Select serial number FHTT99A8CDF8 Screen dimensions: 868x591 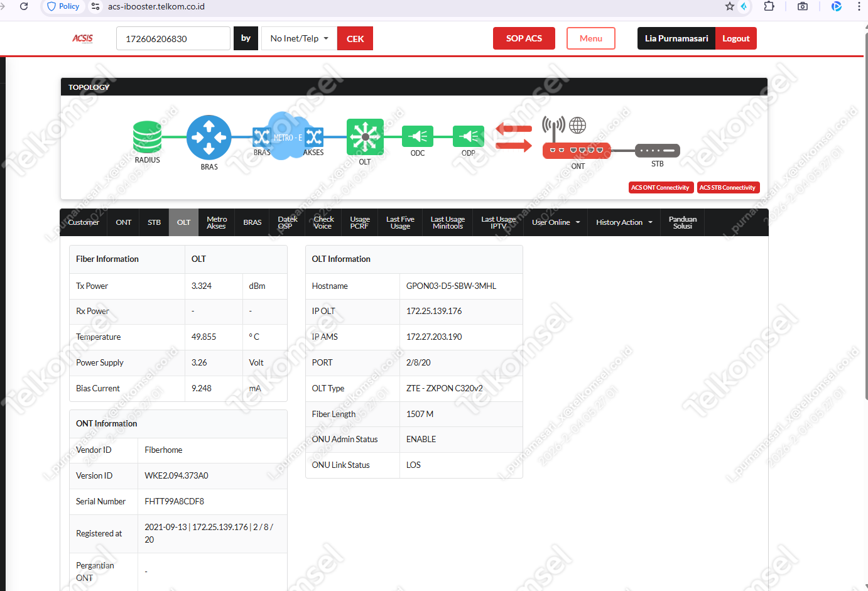[x=174, y=501]
